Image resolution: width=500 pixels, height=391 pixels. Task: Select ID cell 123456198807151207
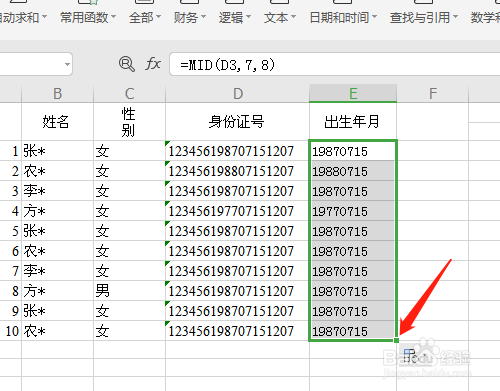[x=237, y=171]
